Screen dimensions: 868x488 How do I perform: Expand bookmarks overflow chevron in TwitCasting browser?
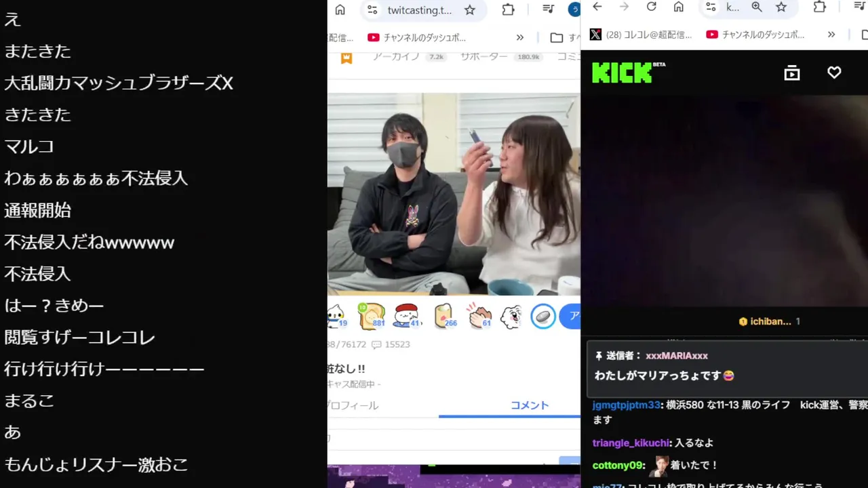point(520,37)
